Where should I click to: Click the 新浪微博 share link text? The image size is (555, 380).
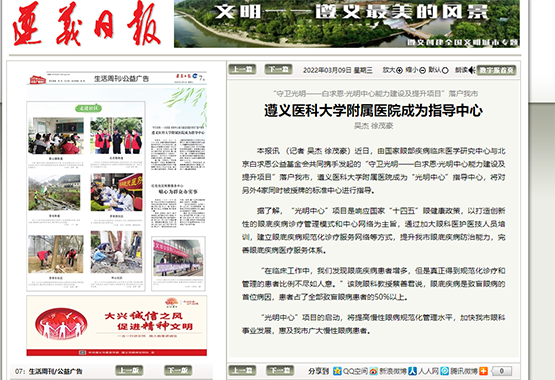coord(393,371)
